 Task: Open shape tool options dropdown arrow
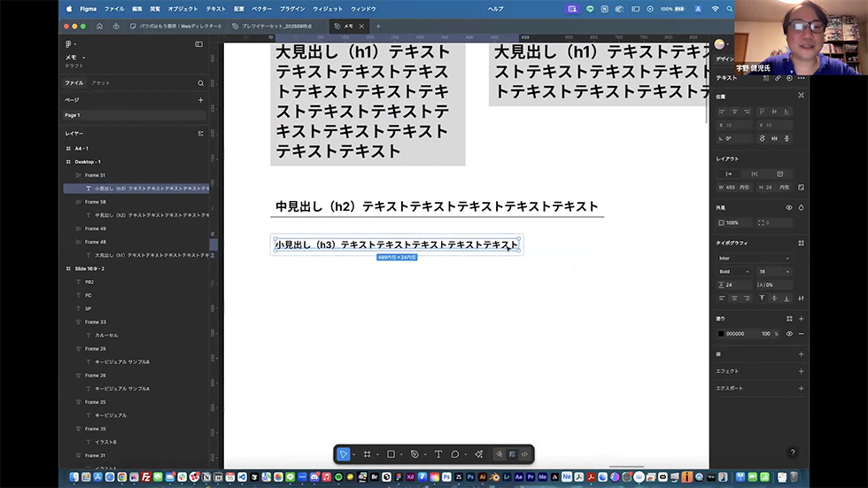coord(401,455)
